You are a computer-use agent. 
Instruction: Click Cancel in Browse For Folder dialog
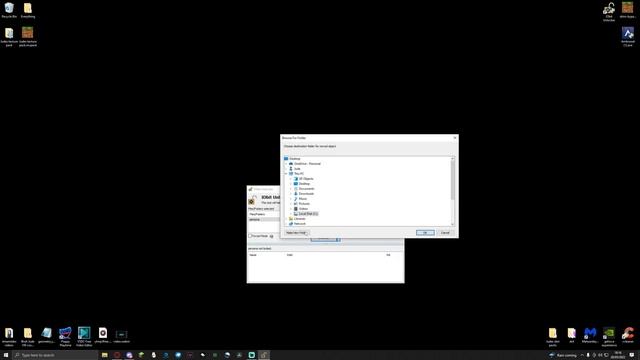[445, 233]
